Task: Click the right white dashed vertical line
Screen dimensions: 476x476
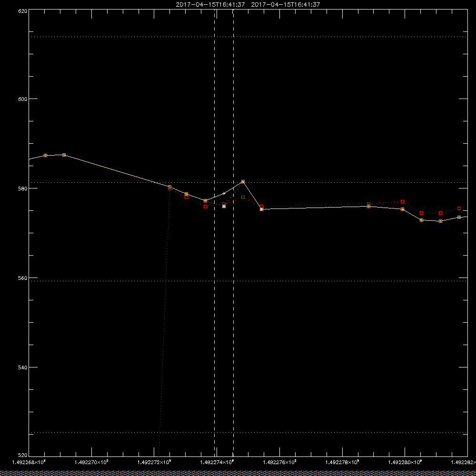Action: point(233,232)
